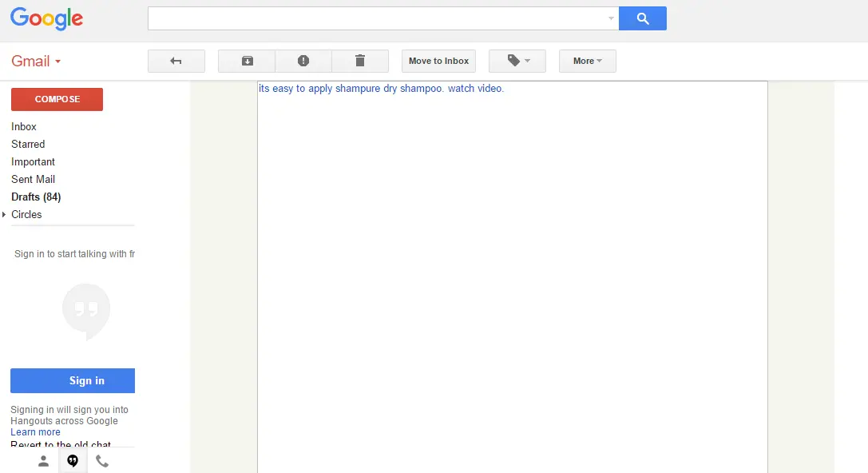The image size is (868, 473).
Task: Follow the Learn more link
Action: [x=35, y=432]
